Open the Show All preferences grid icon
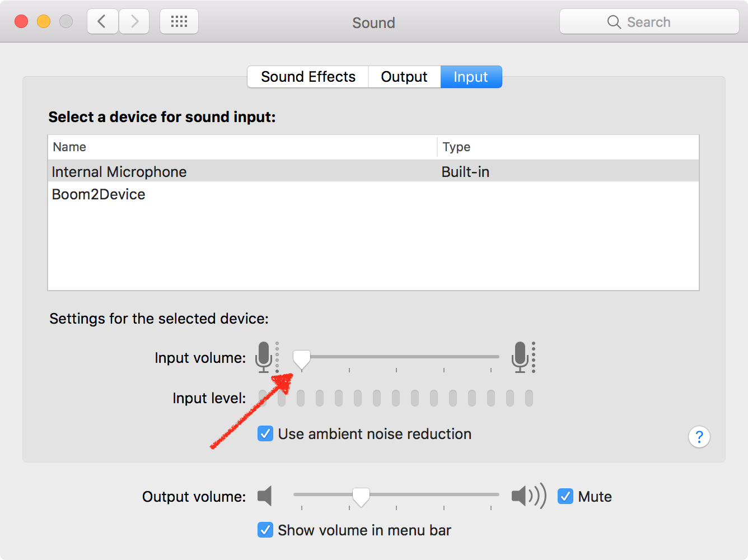Image resolution: width=748 pixels, height=560 pixels. [x=179, y=21]
